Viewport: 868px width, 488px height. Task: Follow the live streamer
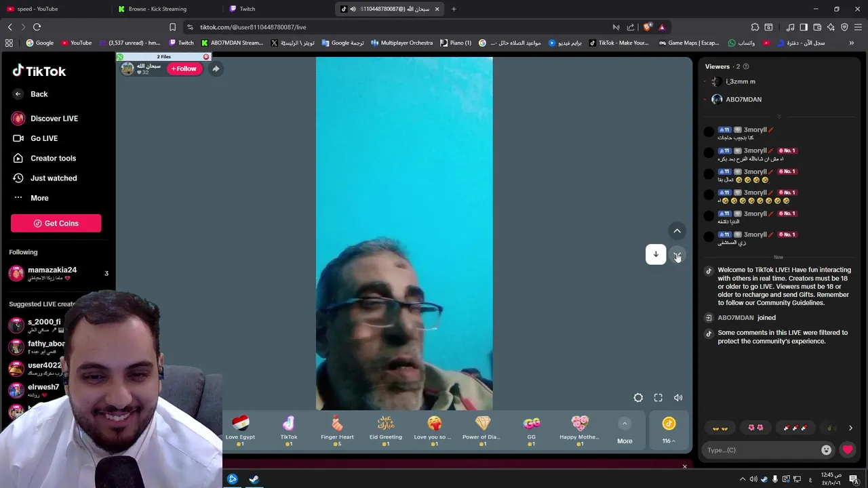click(184, 68)
